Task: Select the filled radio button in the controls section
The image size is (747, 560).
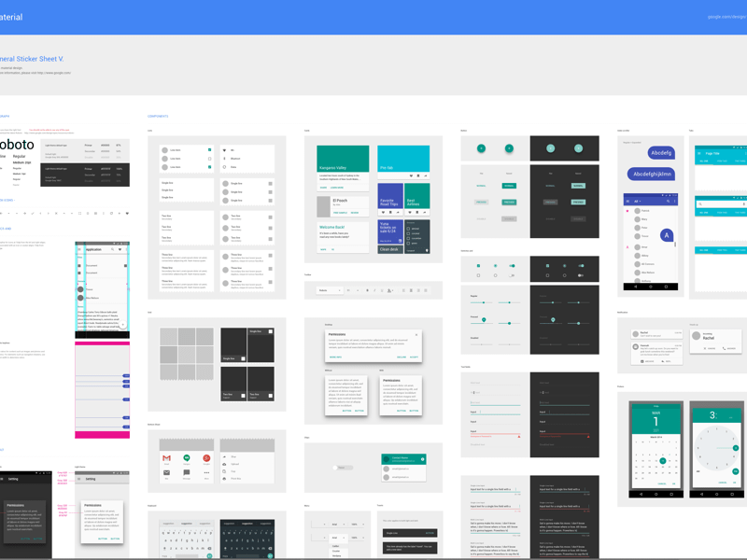Action: [x=495, y=266]
